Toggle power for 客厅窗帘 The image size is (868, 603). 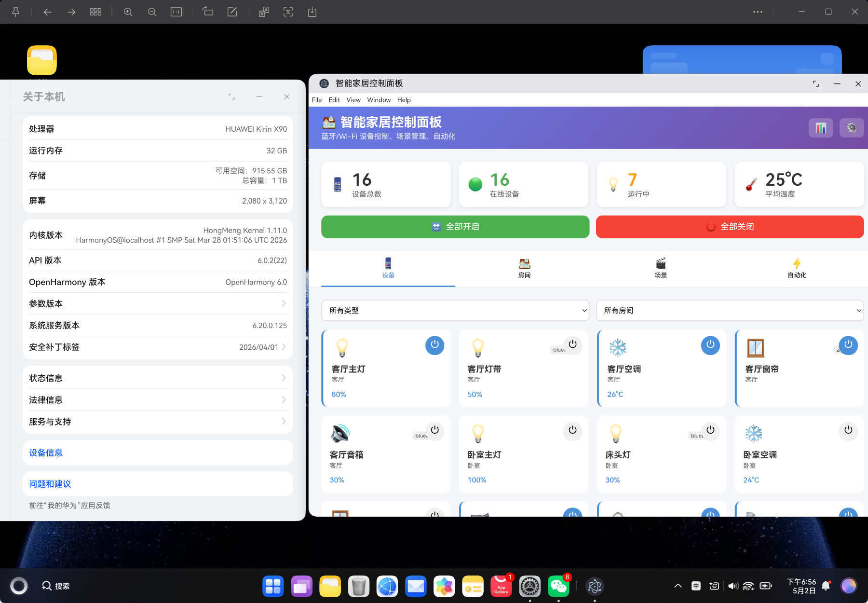point(848,345)
